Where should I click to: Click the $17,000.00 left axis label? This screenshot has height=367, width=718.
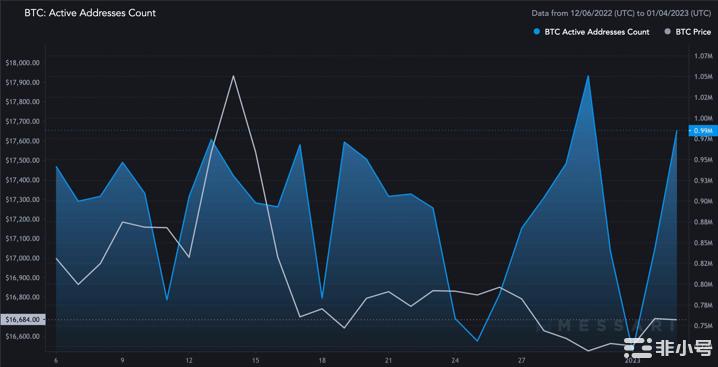[x=22, y=258]
